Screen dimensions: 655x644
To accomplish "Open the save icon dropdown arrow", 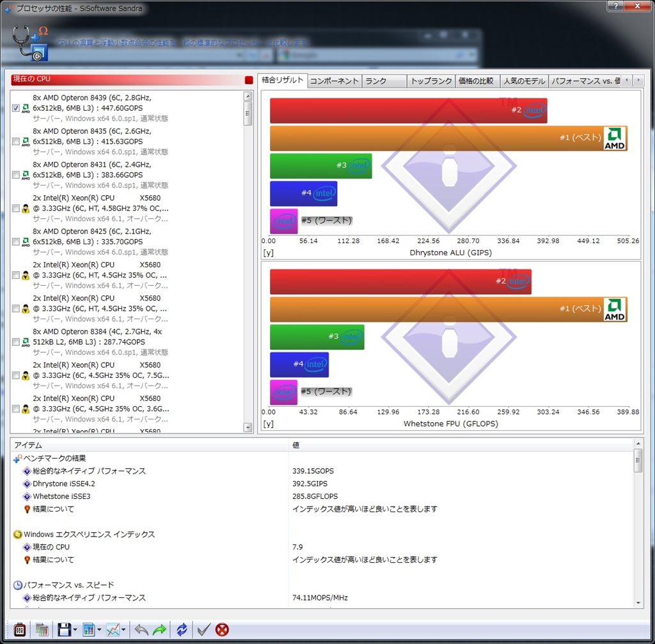I will 75,630.
